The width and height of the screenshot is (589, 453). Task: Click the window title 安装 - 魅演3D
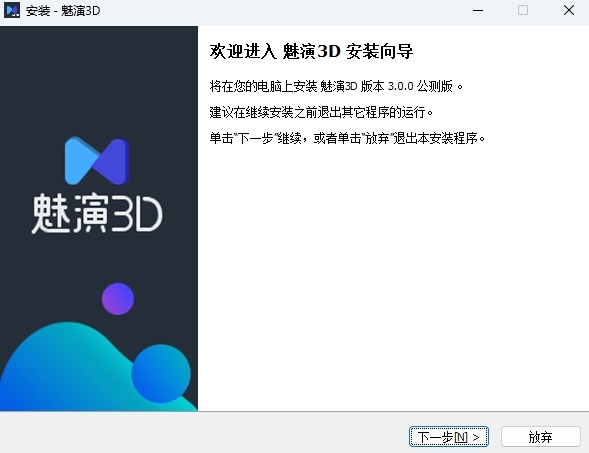[x=63, y=11]
